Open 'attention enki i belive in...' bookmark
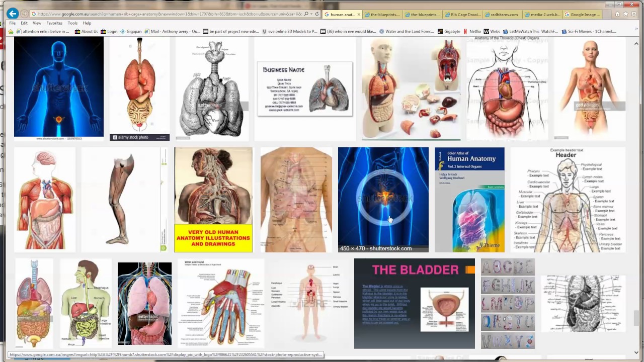Viewport: 644px width, 362px height. 43,31
